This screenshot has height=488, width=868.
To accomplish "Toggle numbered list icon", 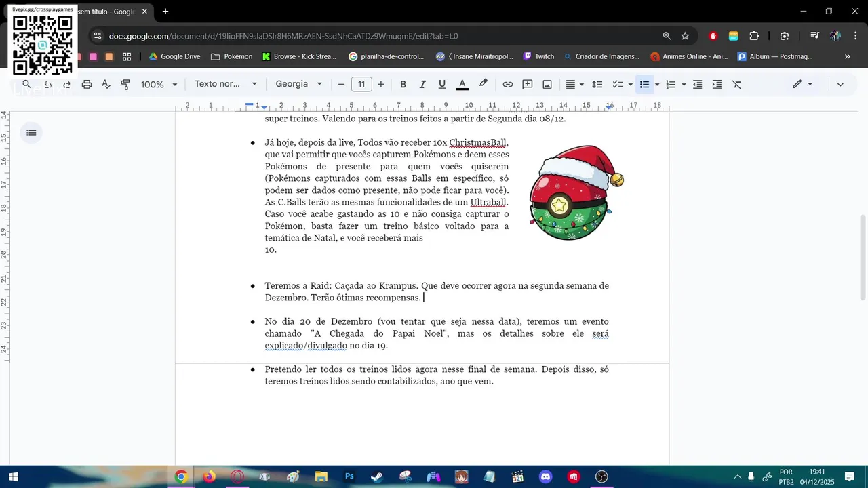I will click(671, 85).
